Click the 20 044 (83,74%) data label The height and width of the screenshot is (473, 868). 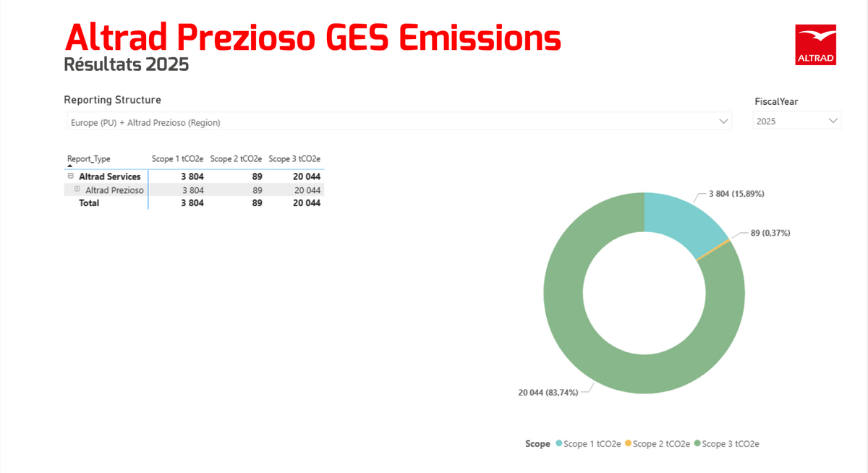coord(548,393)
